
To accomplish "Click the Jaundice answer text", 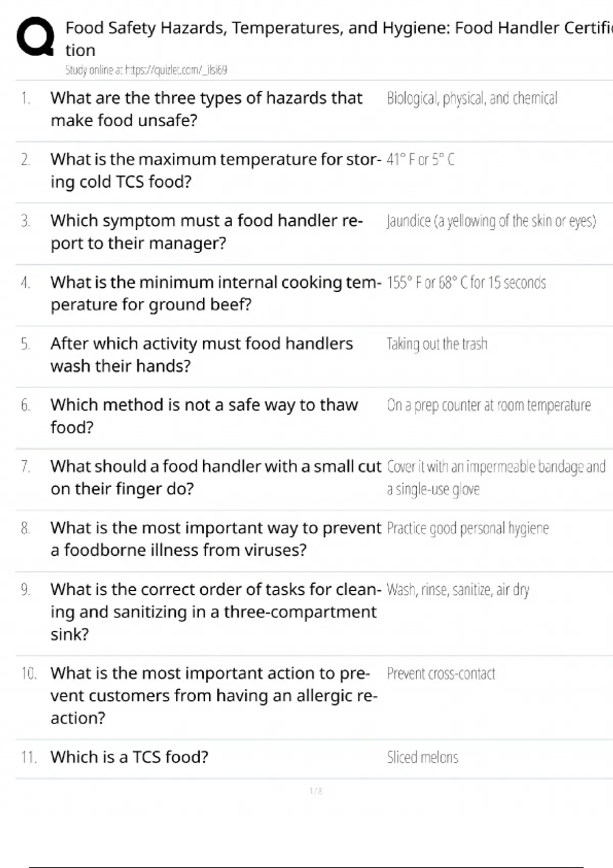I will click(x=491, y=221).
